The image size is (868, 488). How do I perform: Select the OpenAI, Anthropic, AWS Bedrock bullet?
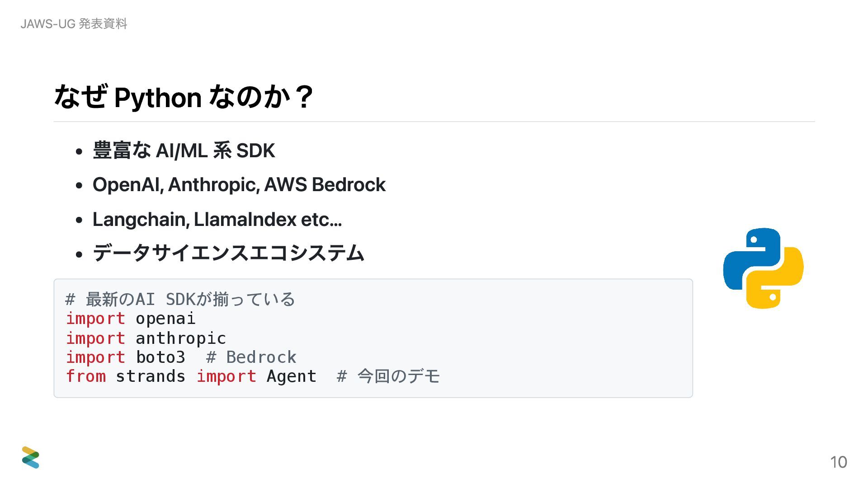[x=239, y=185]
